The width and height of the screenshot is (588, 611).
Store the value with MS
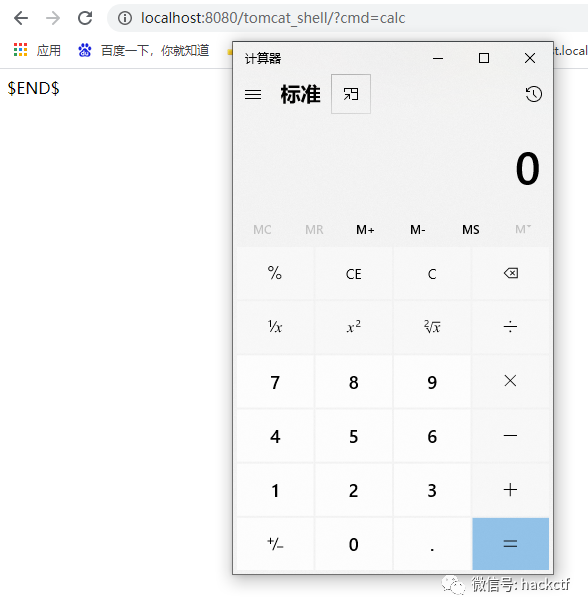point(471,230)
